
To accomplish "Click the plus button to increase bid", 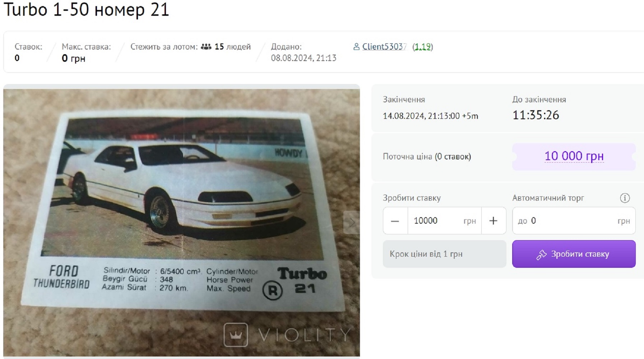I will click(x=494, y=221).
